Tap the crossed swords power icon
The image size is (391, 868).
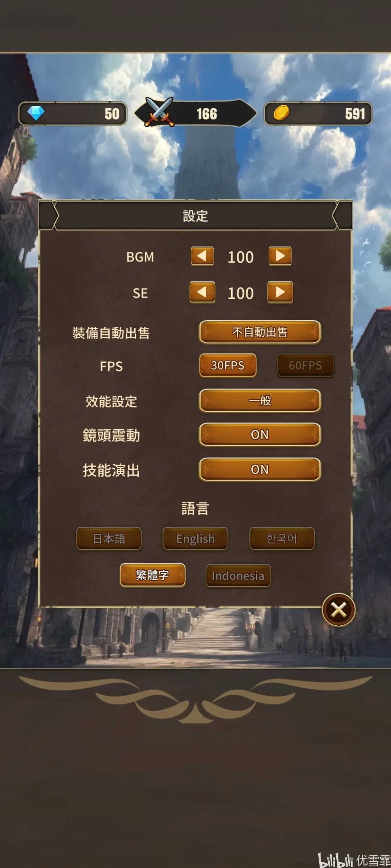point(159,112)
